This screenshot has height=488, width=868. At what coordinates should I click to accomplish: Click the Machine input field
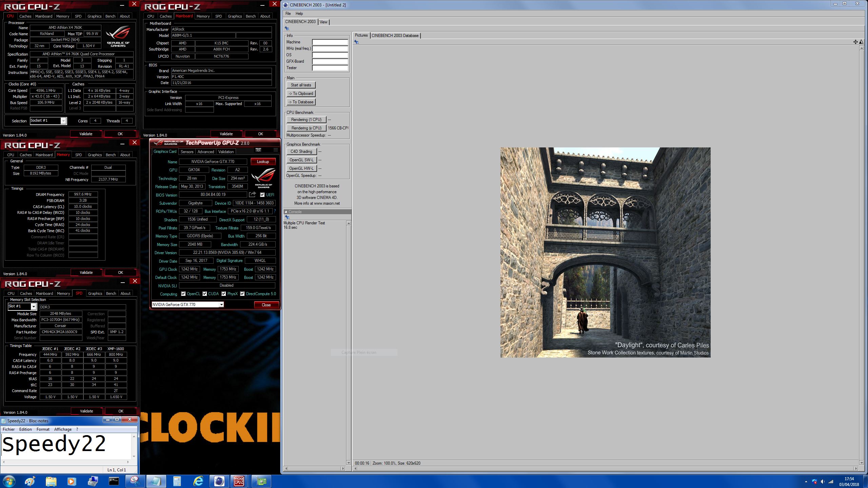pyautogui.click(x=330, y=42)
